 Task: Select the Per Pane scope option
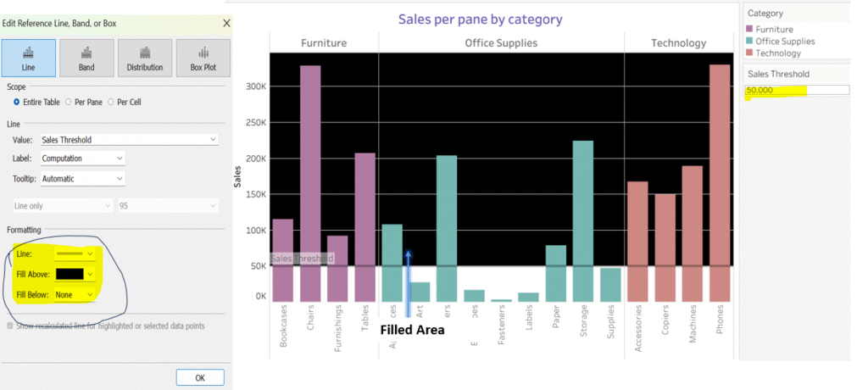(x=69, y=102)
